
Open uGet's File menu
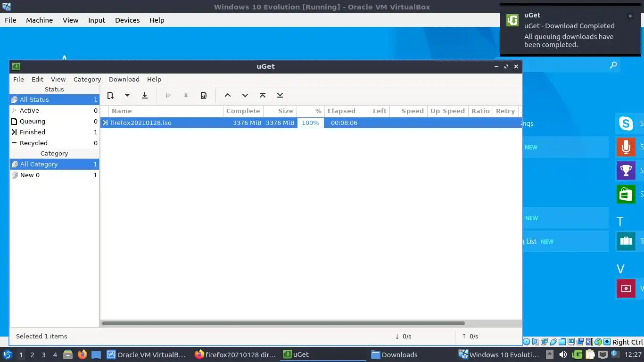[x=18, y=79]
